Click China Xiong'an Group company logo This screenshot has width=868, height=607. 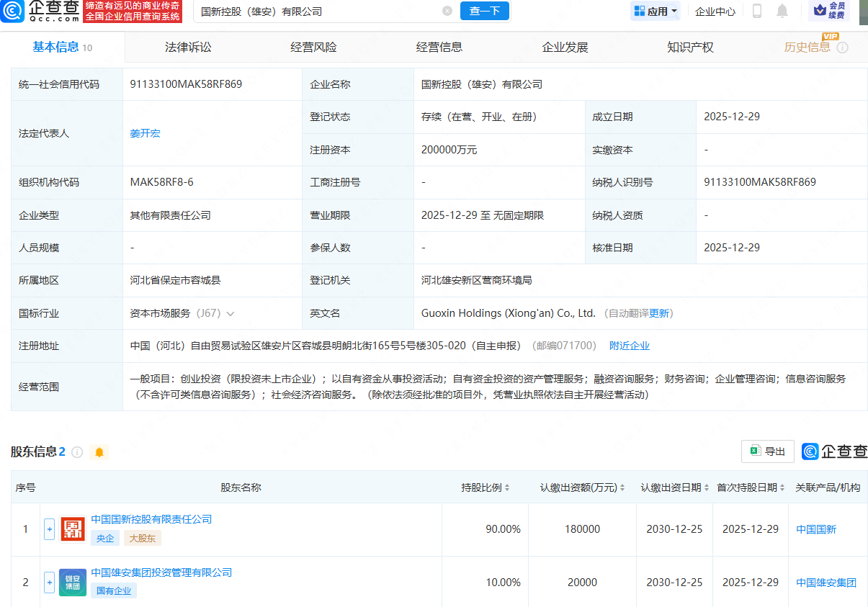[73, 582]
